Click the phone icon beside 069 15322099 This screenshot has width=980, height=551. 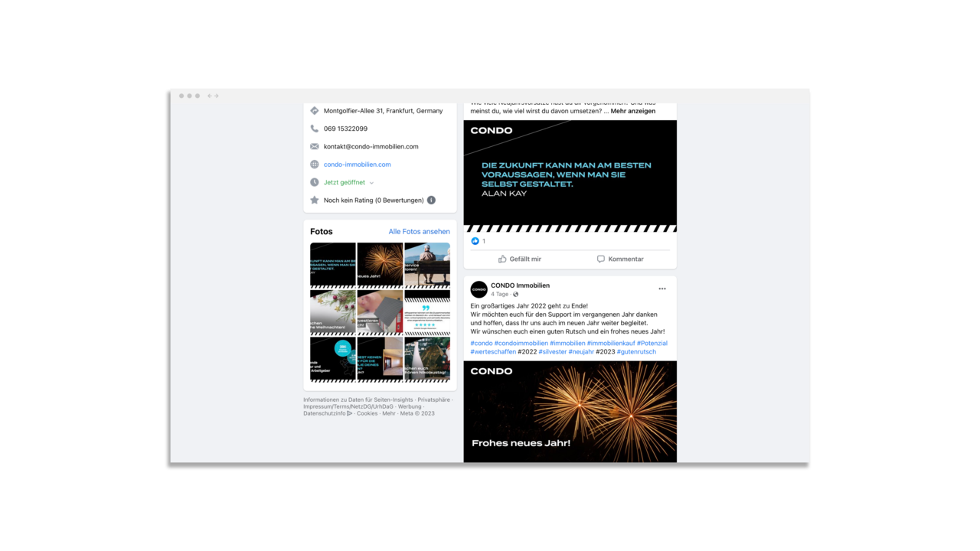pyautogui.click(x=314, y=129)
